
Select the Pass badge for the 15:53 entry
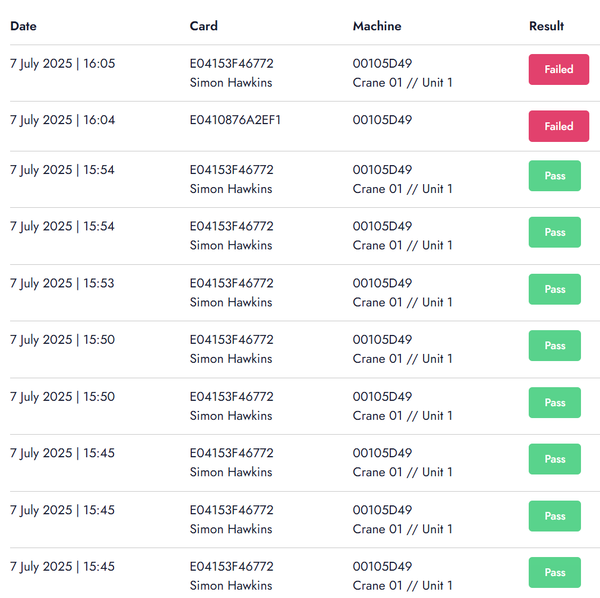coord(554,289)
